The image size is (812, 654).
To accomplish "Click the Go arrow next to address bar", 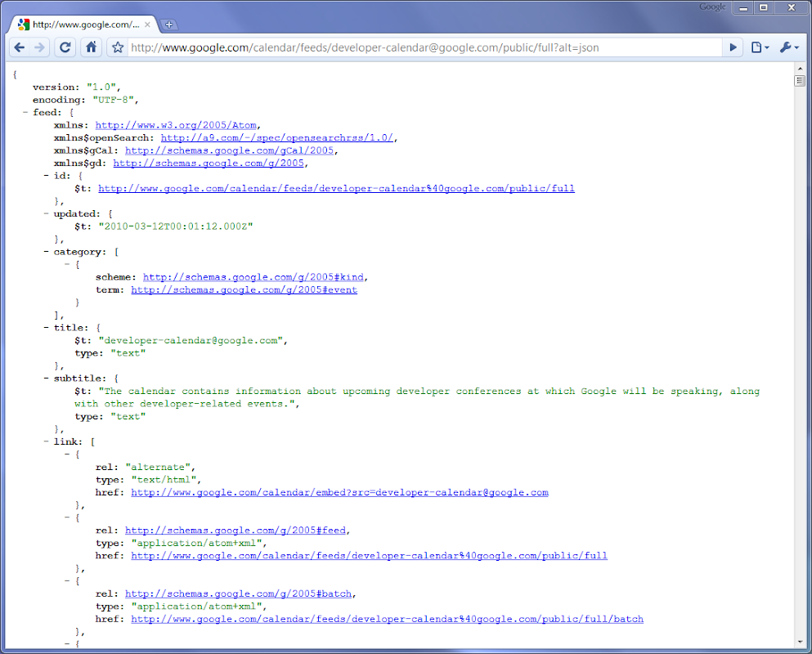I will point(733,47).
